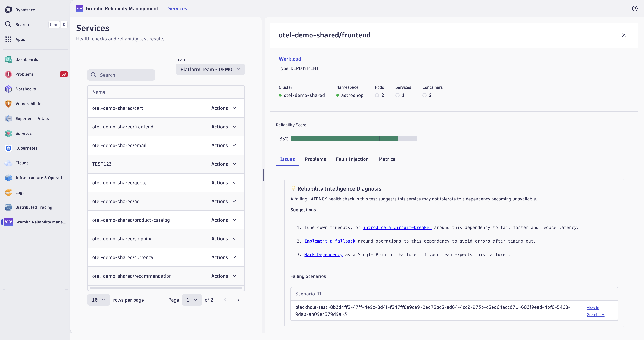The height and width of the screenshot is (340, 644).
Task: Open Logs app icon
Action: [x=8, y=192]
